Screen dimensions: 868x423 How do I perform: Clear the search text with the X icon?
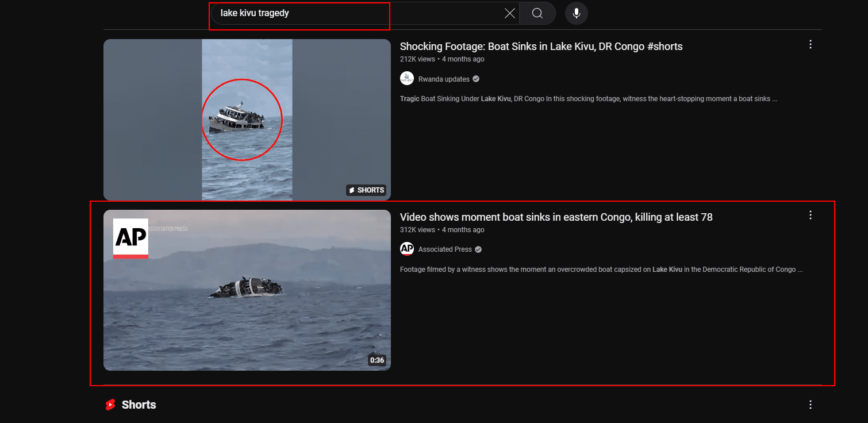coord(509,13)
